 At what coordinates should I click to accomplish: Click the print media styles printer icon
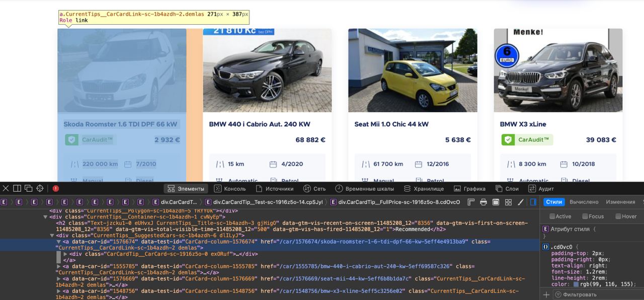coord(484,202)
